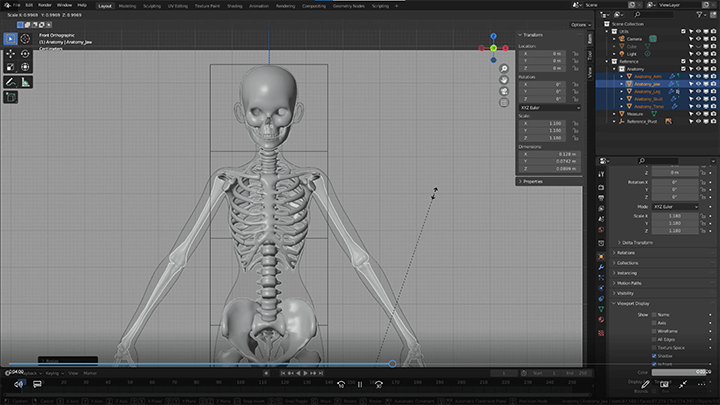
Task: Open the Tool properties tab icon
Action: pos(601,174)
